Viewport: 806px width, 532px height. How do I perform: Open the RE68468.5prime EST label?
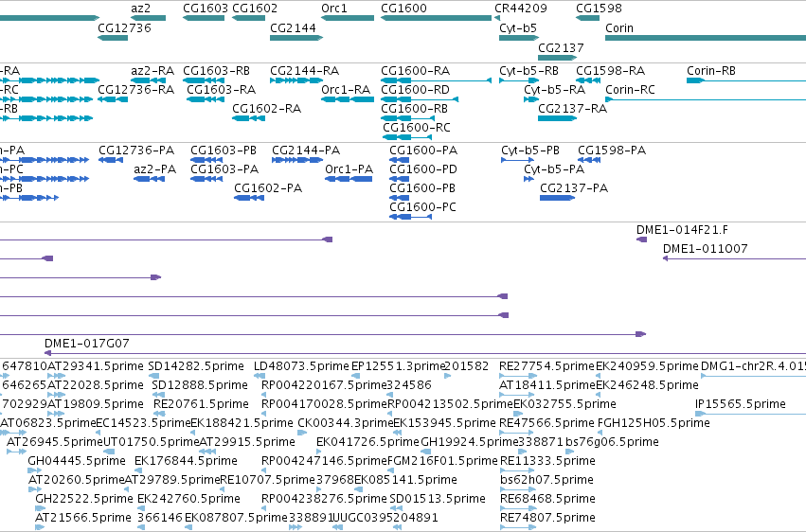pos(548,499)
